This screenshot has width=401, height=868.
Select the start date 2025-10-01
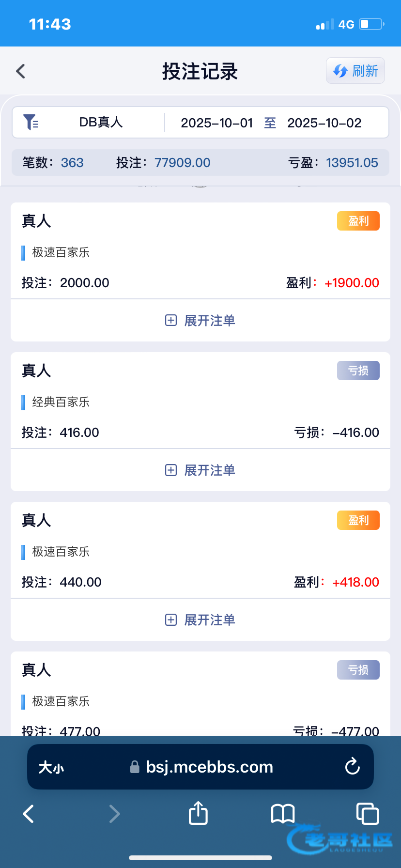(217, 123)
